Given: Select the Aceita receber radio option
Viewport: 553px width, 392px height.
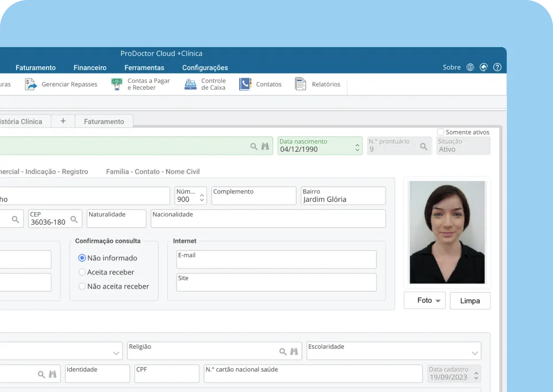Looking at the screenshot, I should point(82,272).
